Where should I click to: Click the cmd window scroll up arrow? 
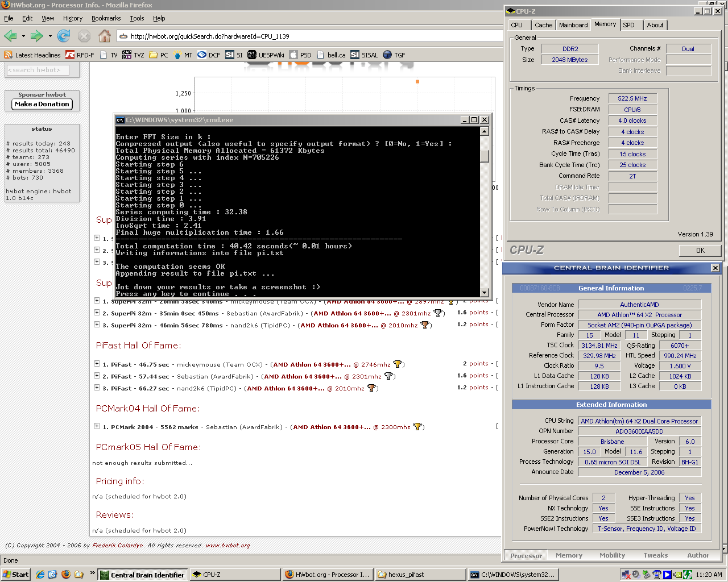(x=485, y=131)
